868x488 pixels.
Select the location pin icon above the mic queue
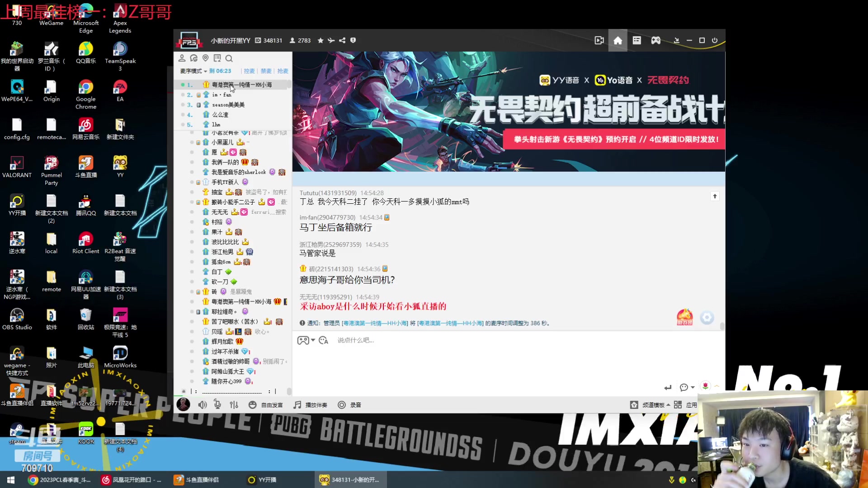[x=206, y=58]
